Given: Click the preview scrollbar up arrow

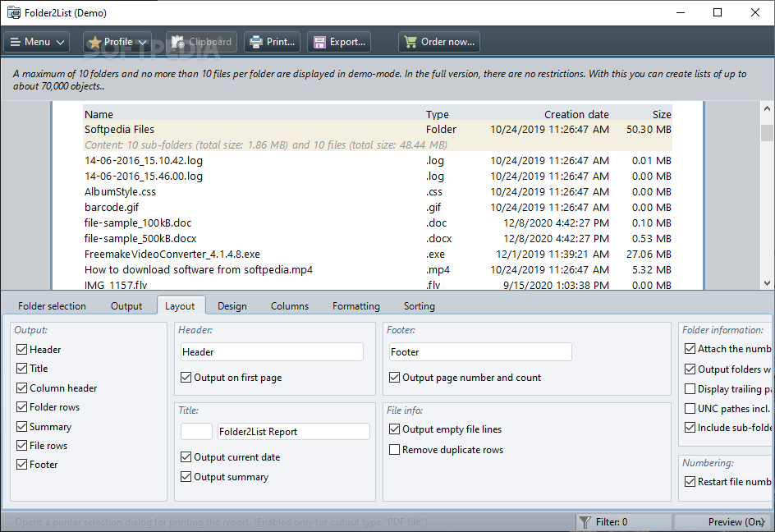Looking at the screenshot, I should [767, 108].
